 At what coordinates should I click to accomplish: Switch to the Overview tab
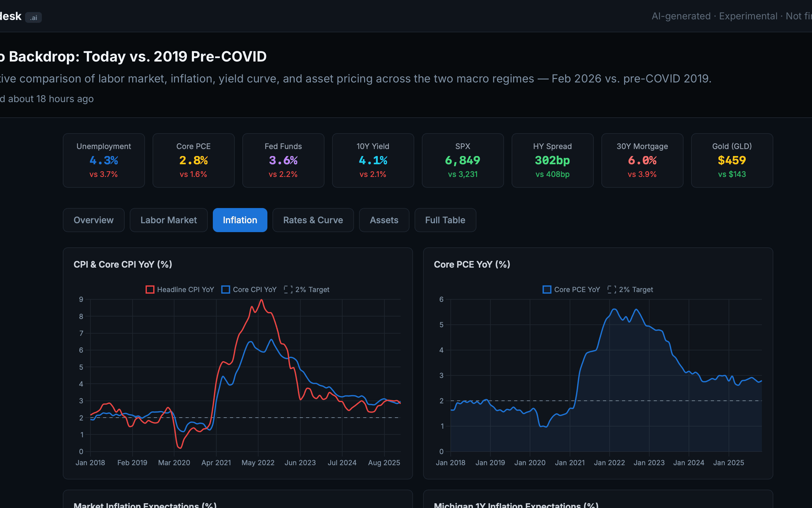click(x=94, y=220)
